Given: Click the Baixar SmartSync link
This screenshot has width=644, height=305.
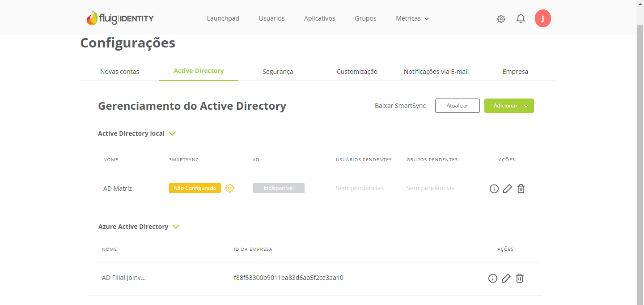Looking at the screenshot, I should tap(400, 106).
